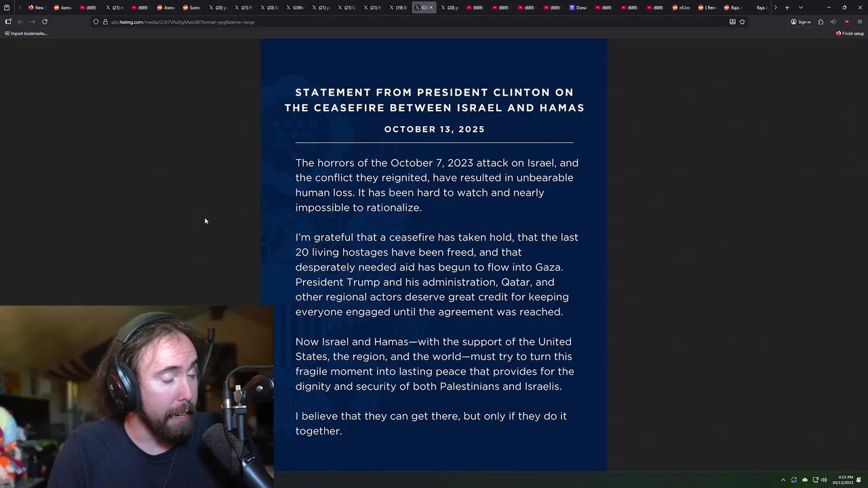Expand the list all tabs dropdown
868x488 pixels.
coord(801,7)
